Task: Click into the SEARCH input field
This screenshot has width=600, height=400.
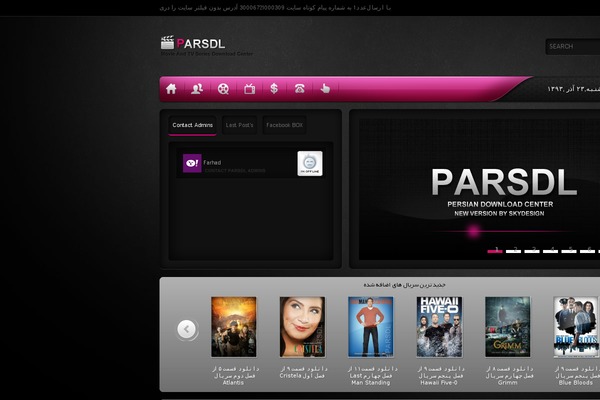Action: tap(573, 47)
